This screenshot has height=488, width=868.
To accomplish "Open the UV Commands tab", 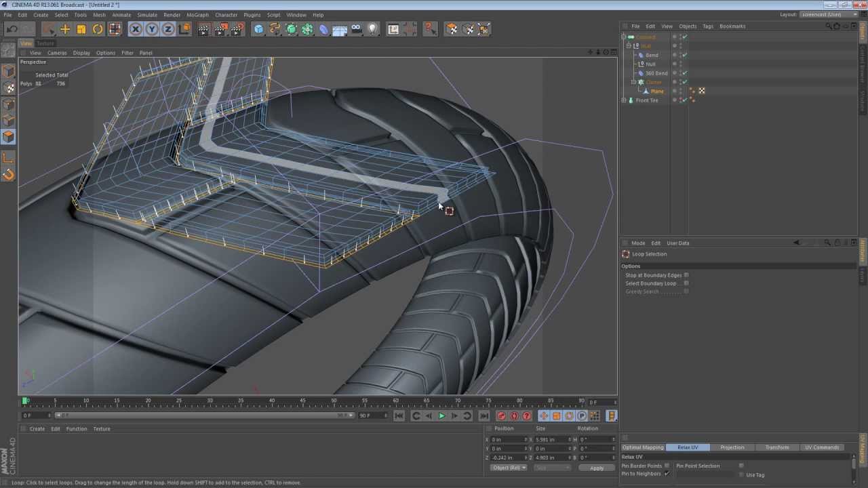I will coord(822,447).
